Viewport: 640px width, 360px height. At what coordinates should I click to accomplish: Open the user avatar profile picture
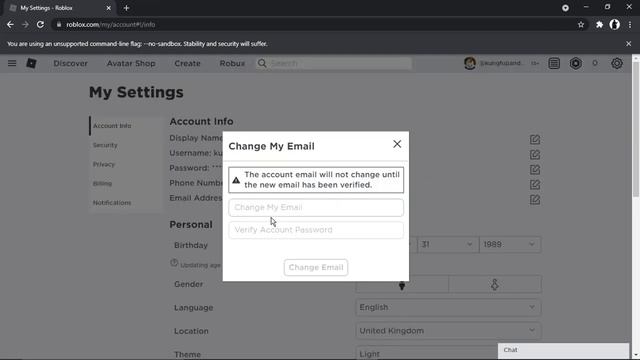pos(470,63)
